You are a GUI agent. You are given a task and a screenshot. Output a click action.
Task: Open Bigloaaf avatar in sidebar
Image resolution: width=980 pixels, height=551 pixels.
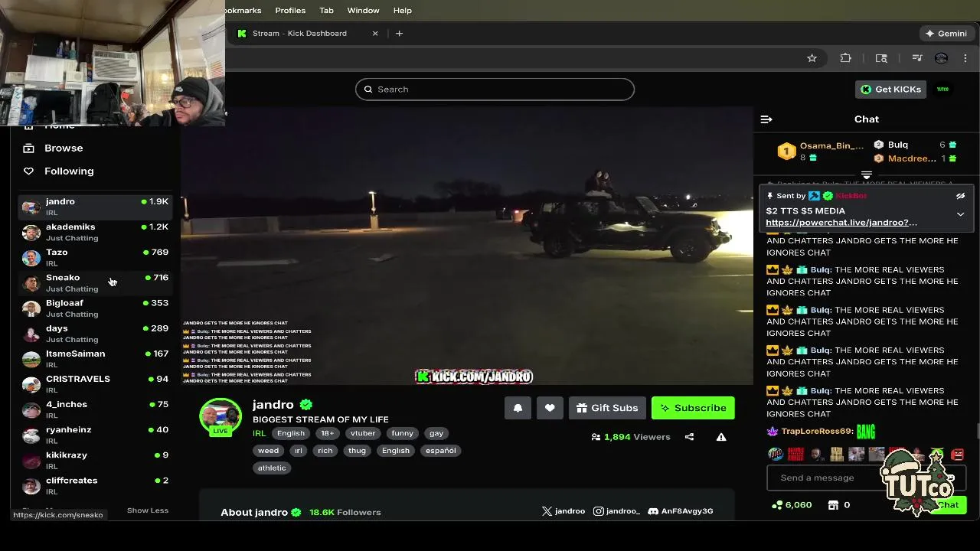click(x=31, y=308)
